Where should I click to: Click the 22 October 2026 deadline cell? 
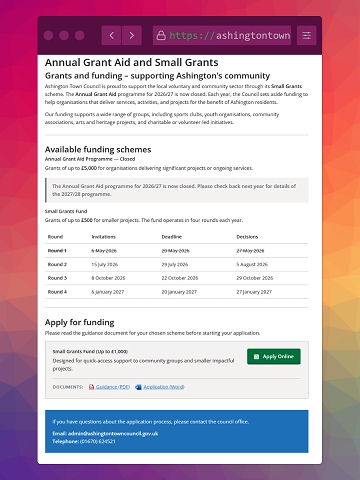point(180,278)
